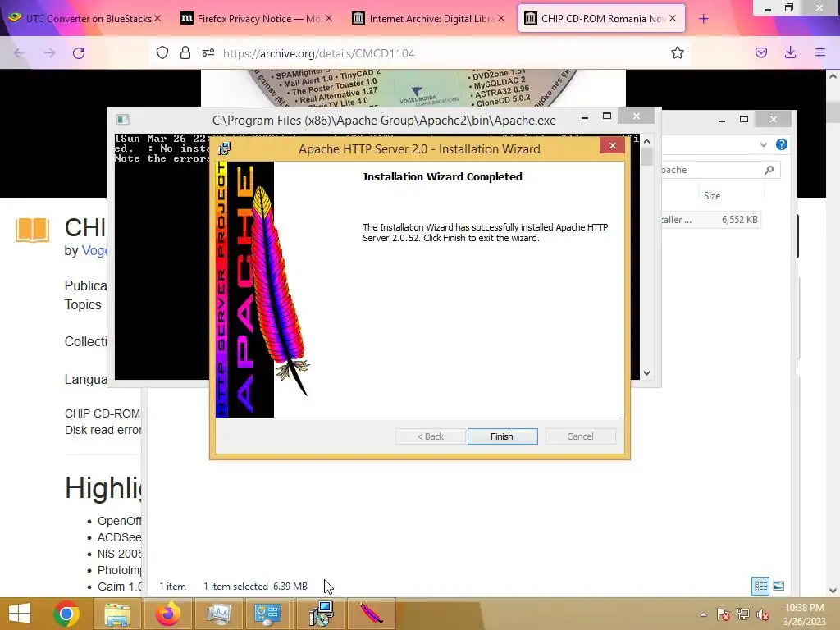Close the UTC Converter tab
The height and width of the screenshot is (630, 840).
pyautogui.click(x=157, y=18)
